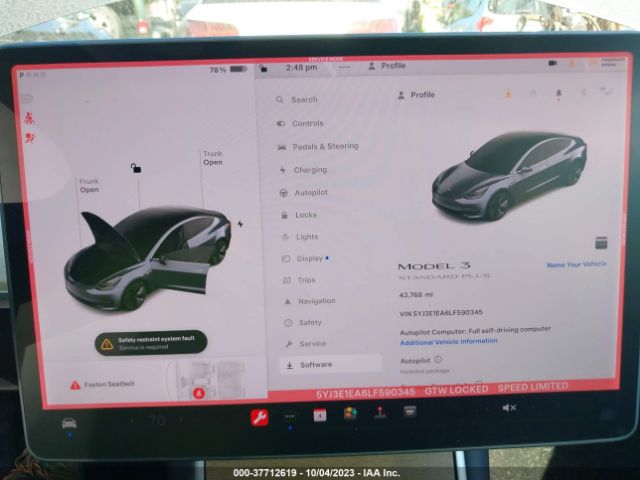Screen dimensions: 640x480
Task: Open the theater app in the dock
Action: point(410,411)
